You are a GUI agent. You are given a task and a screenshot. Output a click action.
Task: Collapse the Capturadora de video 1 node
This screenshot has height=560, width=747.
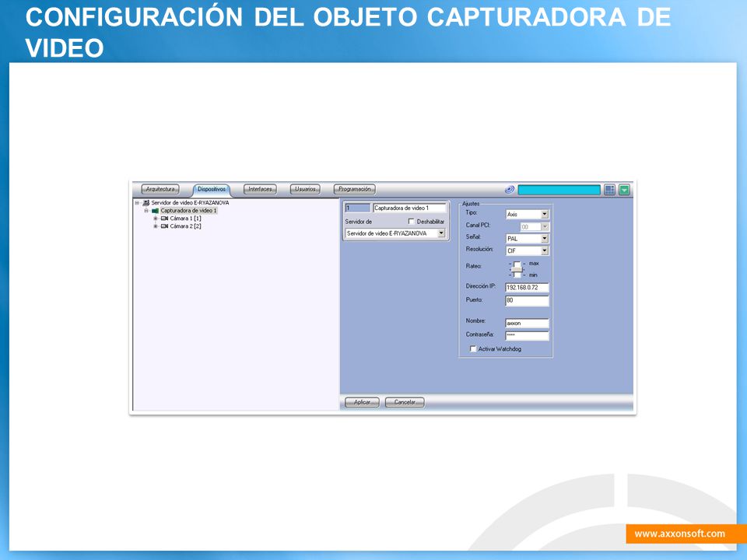click(146, 211)
